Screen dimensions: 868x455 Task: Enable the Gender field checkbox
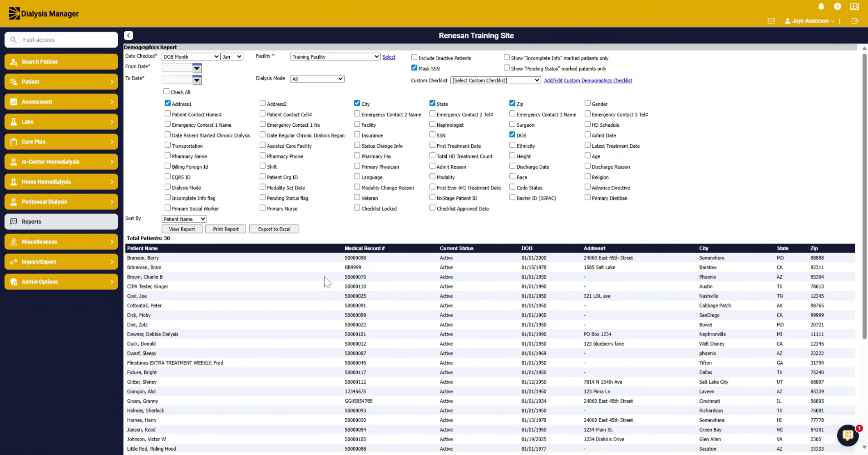[x=587, y=103]
